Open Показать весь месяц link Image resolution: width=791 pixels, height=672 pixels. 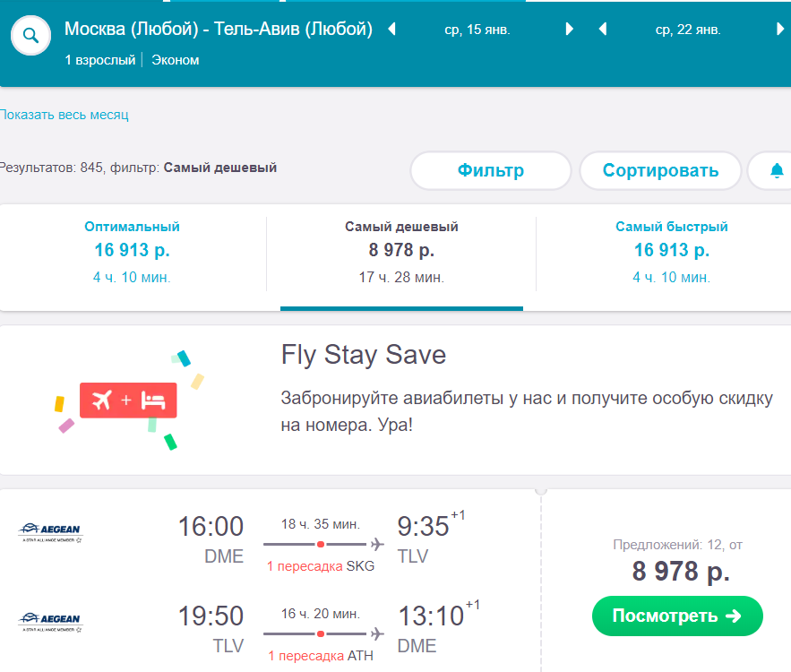click(64, 115)
